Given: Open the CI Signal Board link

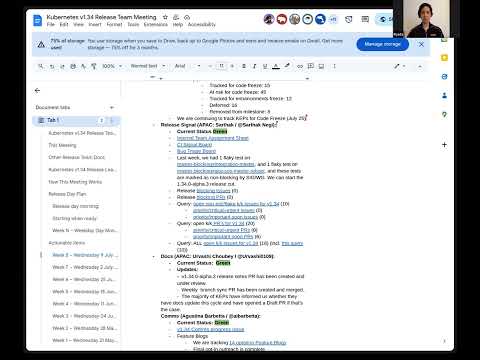Looking at the screenshot, I should tap(194, 145).
